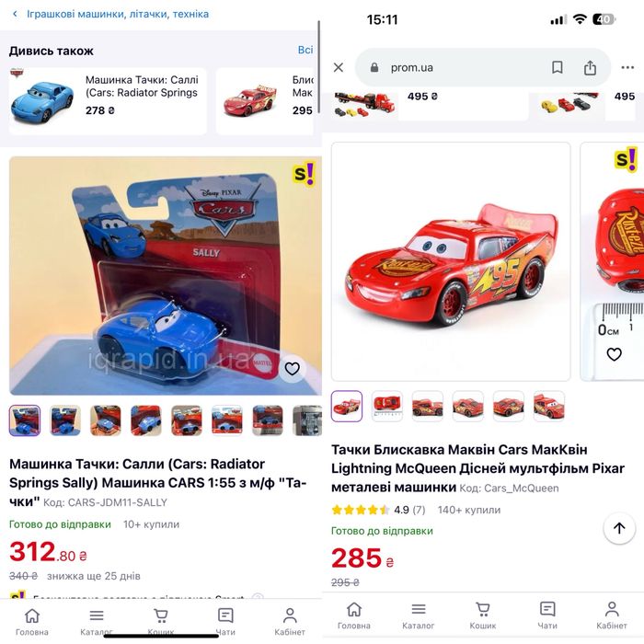Open Всі link next to Дивись також

pos(305,50)
